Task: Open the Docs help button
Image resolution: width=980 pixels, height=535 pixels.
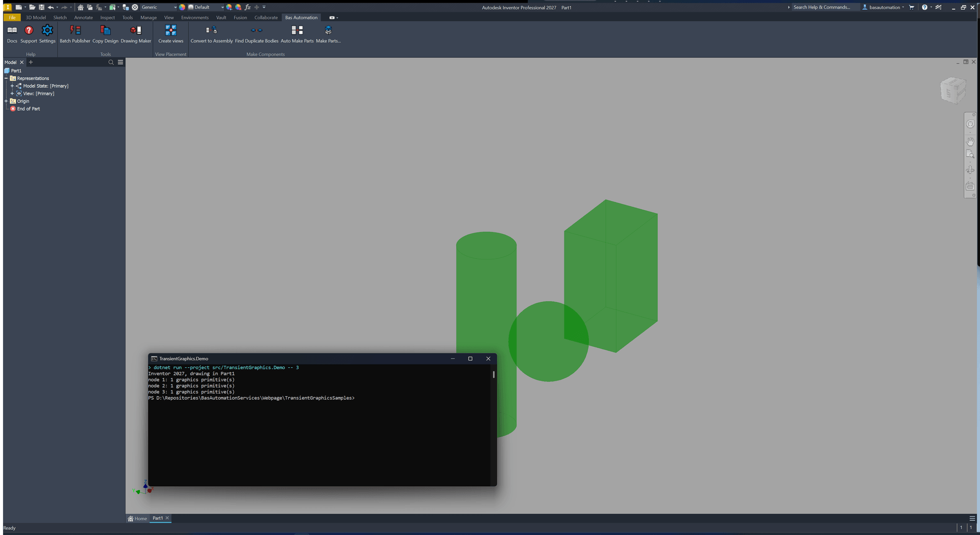Action: [x=12, y=34]
